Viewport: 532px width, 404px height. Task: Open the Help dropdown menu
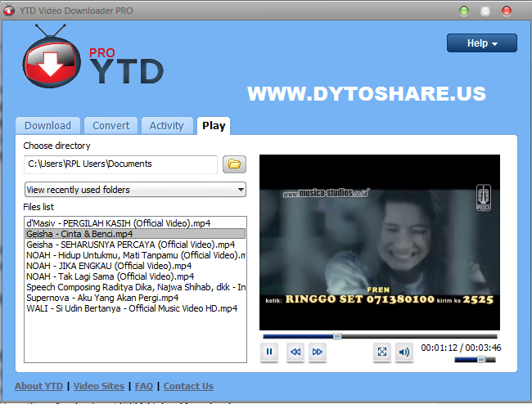coord(482,43)
